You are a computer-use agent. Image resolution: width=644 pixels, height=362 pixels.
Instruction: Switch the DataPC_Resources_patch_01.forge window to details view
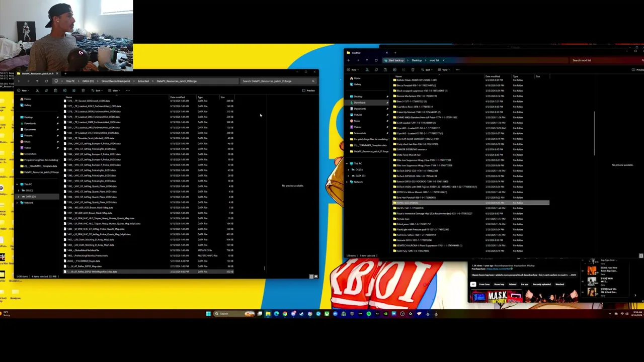[311, 277]
